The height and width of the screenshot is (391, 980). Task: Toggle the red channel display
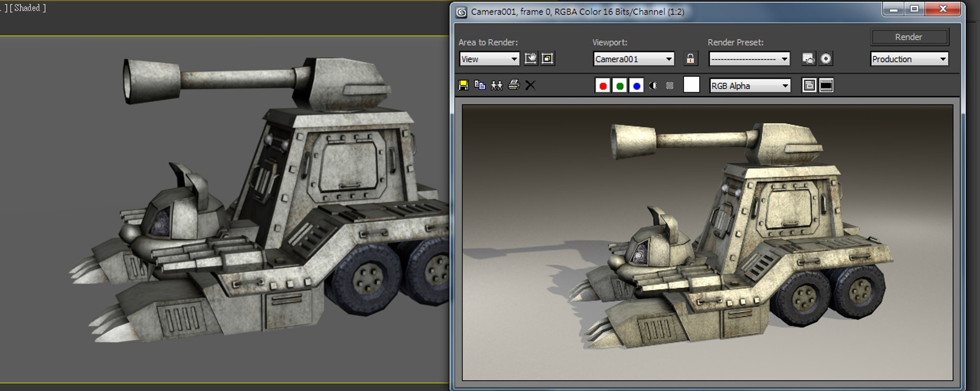(x=603, y=86)
